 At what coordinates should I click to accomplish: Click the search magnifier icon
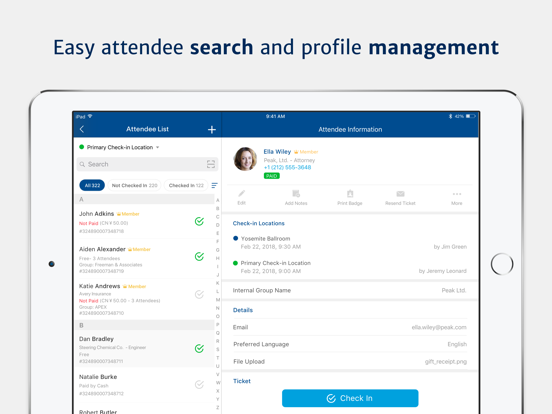(x=82, y=164)
